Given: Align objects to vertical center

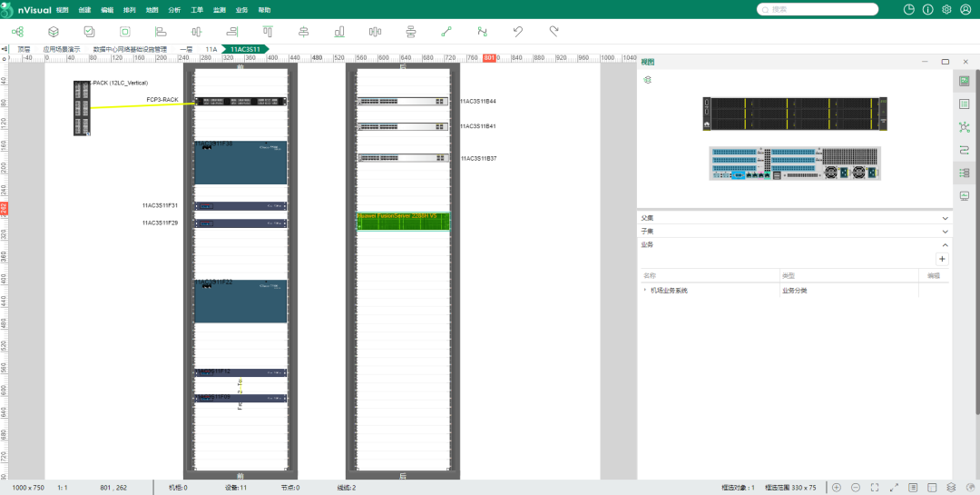Looking at the screenshot, I should (x=304, y=31).
